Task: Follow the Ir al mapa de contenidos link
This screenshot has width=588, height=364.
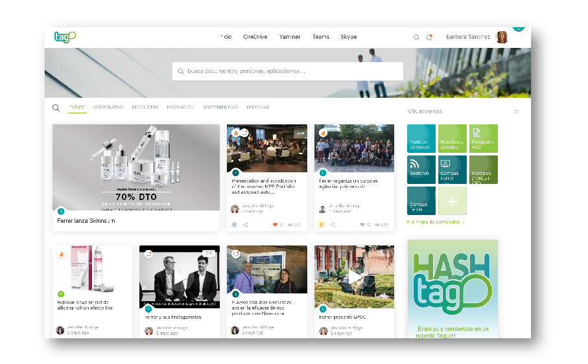Action: point(436,222)
